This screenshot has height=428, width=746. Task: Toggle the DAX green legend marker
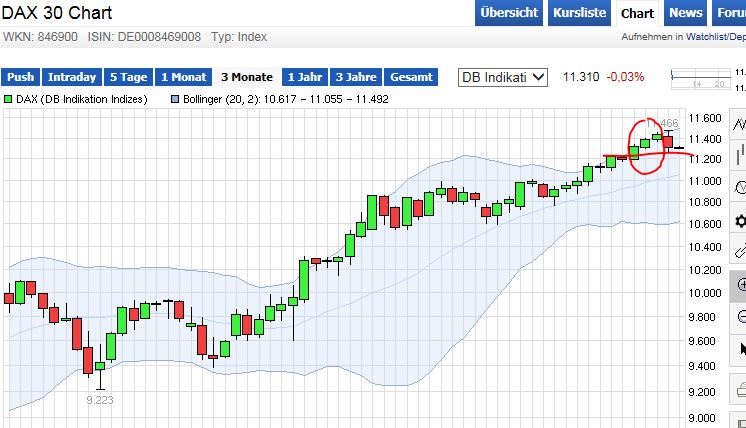click(x=8, y=99)
